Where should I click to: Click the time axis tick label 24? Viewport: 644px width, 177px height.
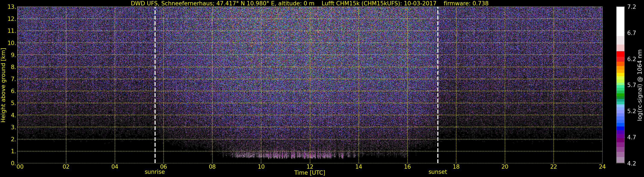602,167
